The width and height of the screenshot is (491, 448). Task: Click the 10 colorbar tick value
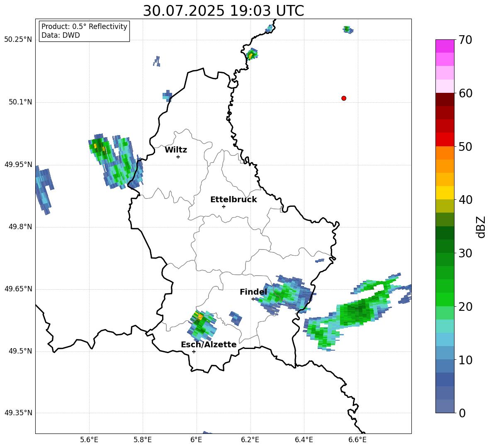coord(465,360)
